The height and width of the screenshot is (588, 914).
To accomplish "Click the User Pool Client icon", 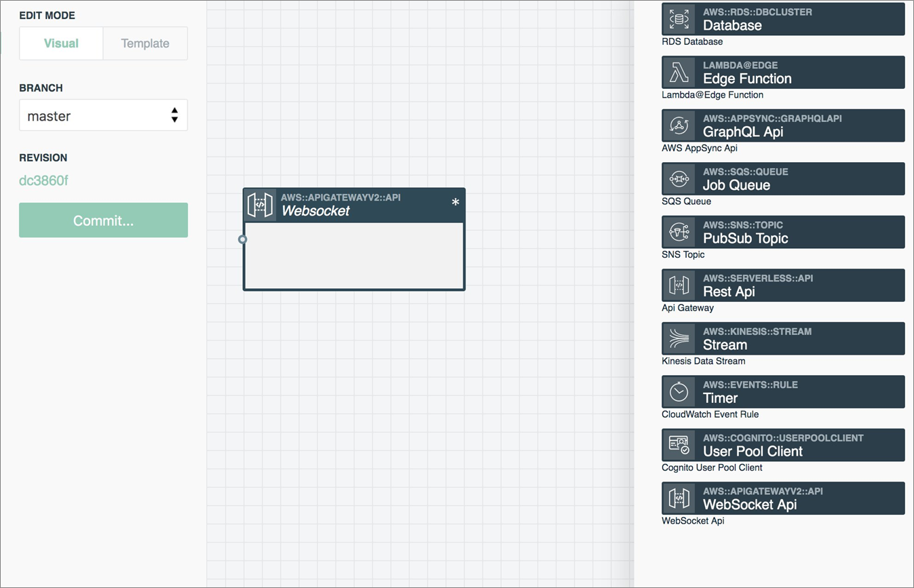I will (x=679, y=445).
